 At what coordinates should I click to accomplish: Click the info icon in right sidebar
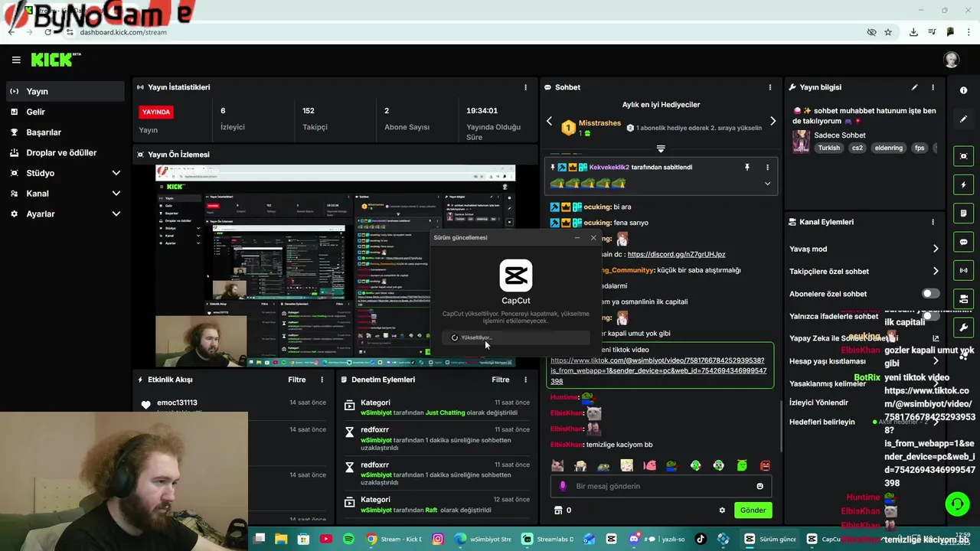[963, 90]
